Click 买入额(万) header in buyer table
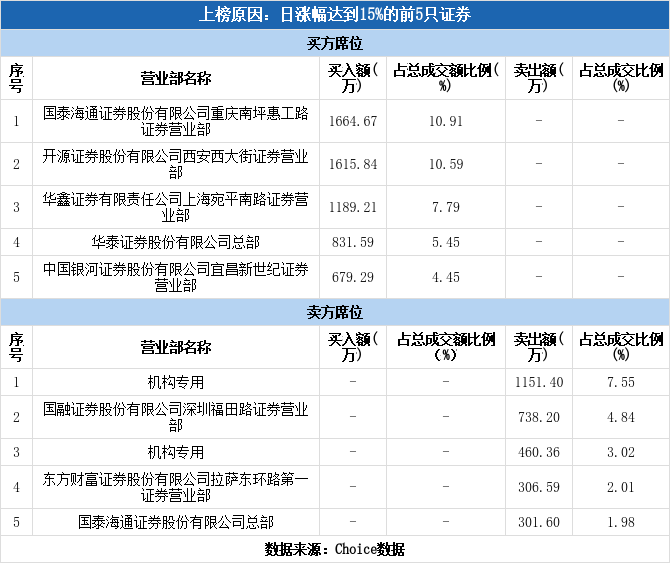The height and width of the screenshot is (563, 670). (353, 78)
